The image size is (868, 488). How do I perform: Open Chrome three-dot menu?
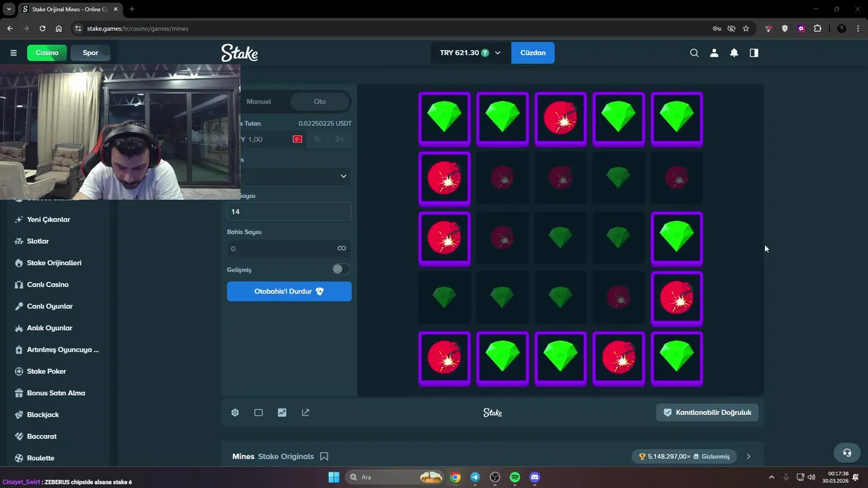858,28
